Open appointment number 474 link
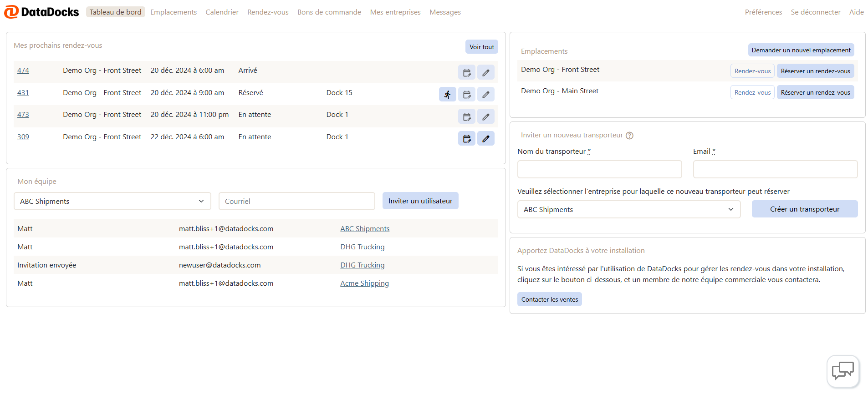This screenshot has width=868, height=404. pyautogui.click(x=23, y=70)
